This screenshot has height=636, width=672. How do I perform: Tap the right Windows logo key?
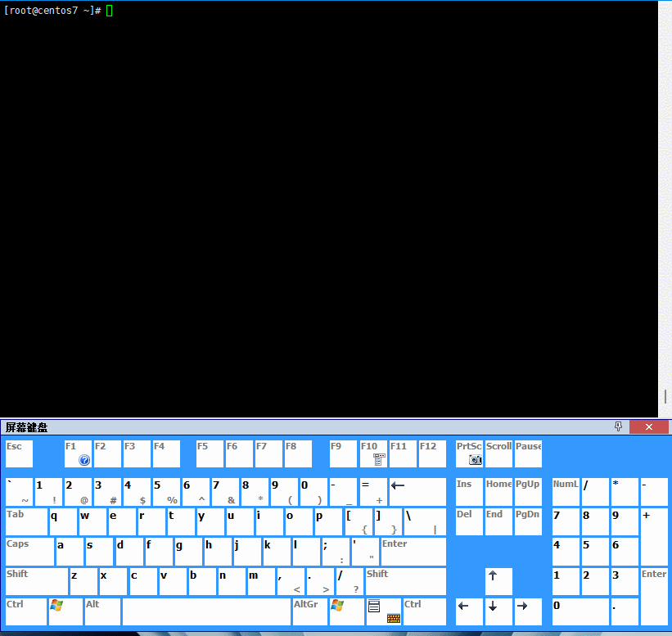click(347, 612)
